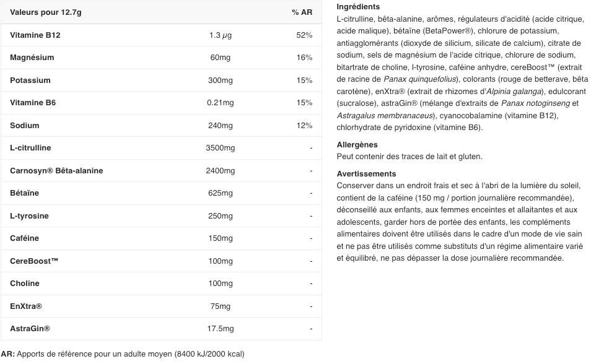Image resolution: width=591 pixels, height=364 pixels.
Task: Click the % AR column header
Action: (302, 12)
